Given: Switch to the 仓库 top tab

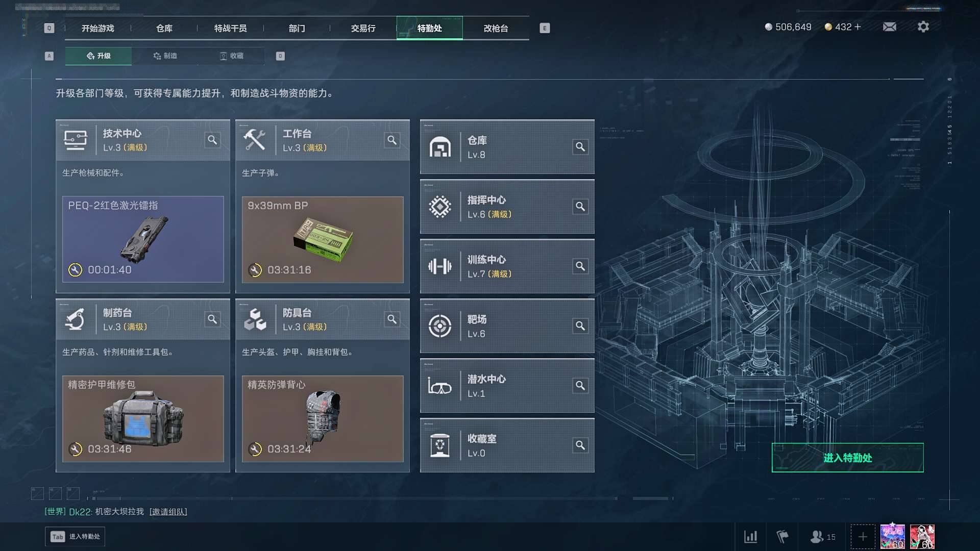Looking at the screenshot, I should coord(164,28).
